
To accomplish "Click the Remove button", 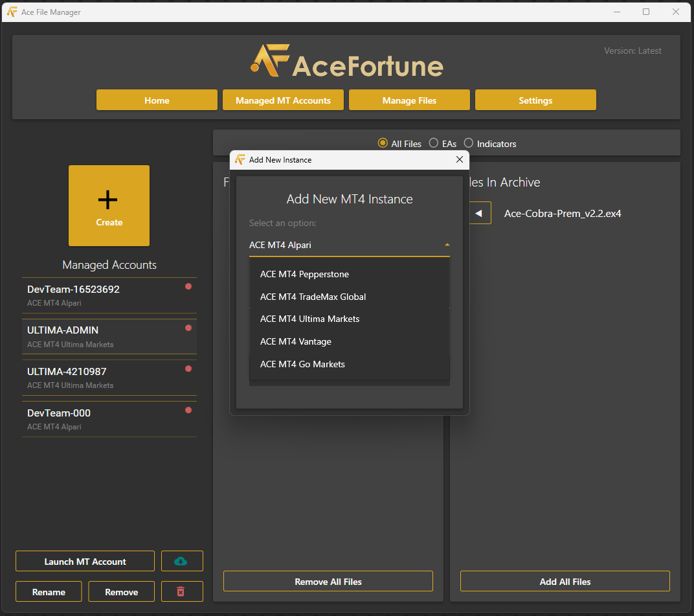I will click(x=121, y=591).
